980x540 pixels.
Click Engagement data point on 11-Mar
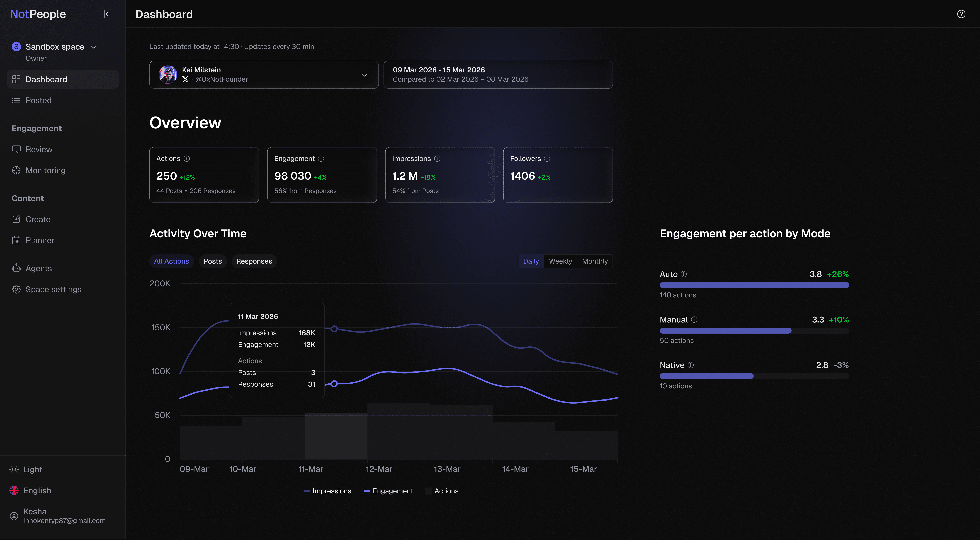[x=334, y=384]
